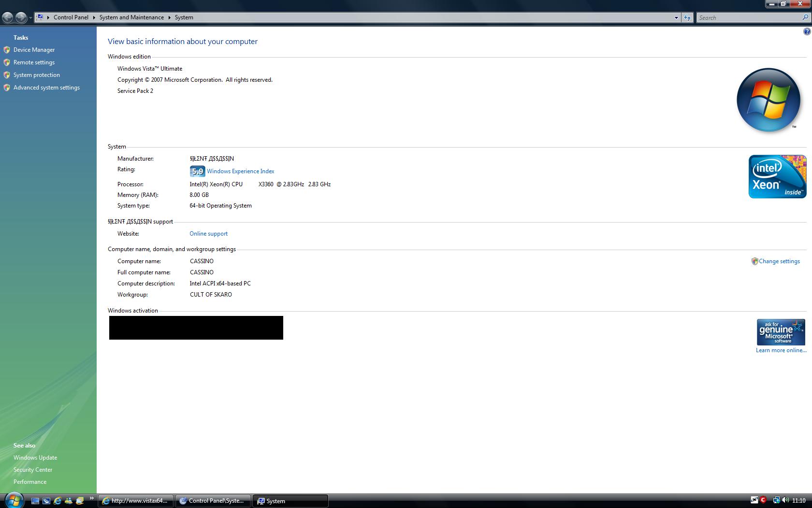Open Advanced system settings
Screen dimensions: 812x508
[x=46, y=88]
